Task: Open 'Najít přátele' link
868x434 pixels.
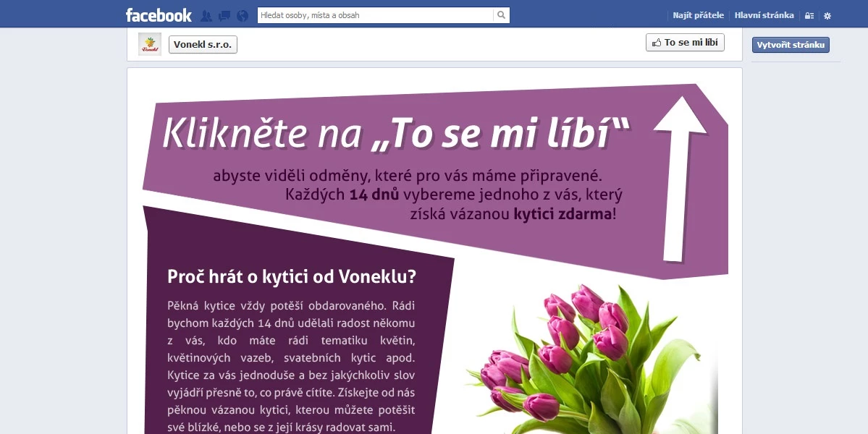Action: point(698,15)
